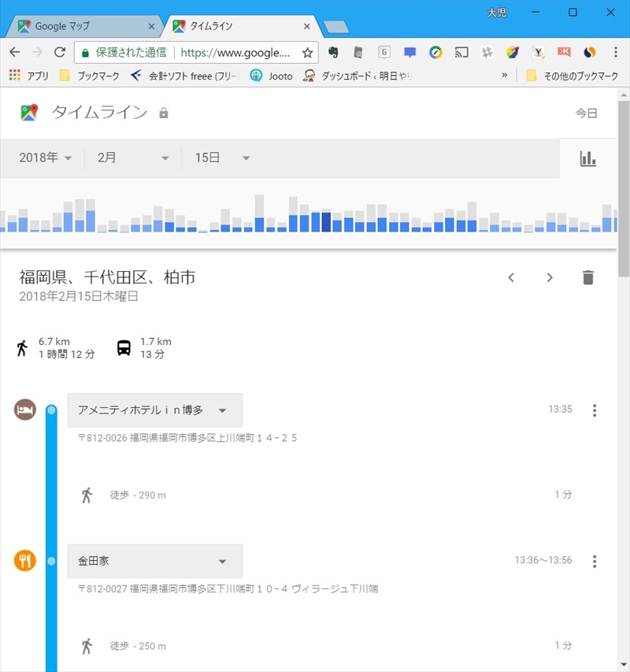Screen dimensions: 630x672
Task: Click the Cast extension icon
Action: [x=461, y=52]
